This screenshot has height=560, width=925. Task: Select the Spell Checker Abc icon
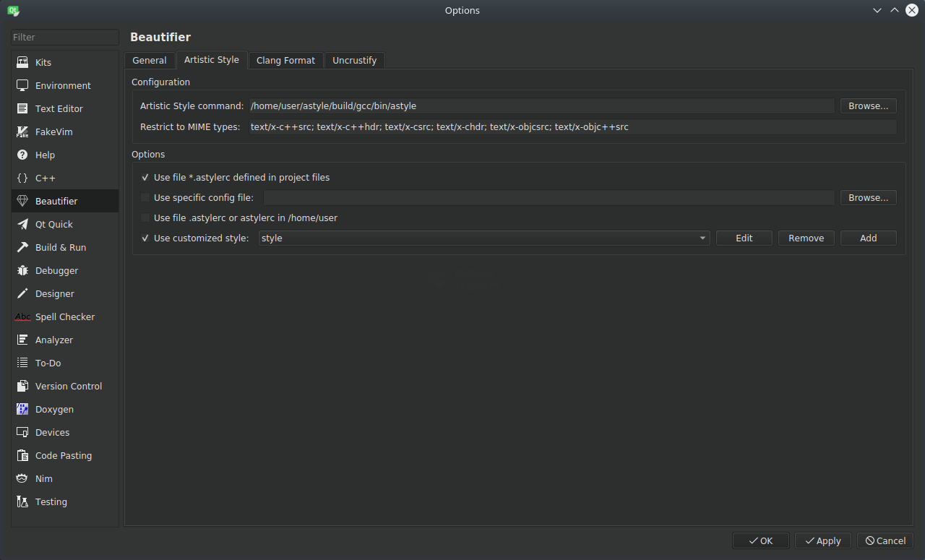pyautogui.click(x=22, y=317)
